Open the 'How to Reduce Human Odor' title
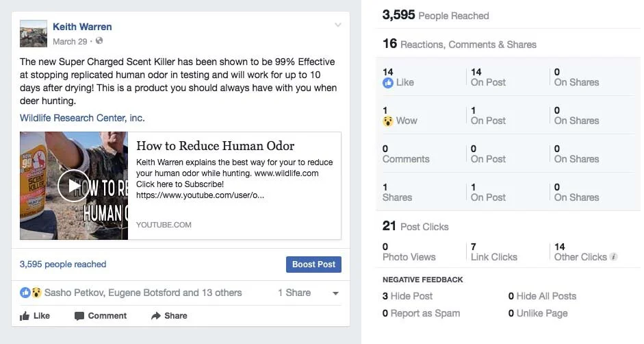Screen dimensions: 644x344 click(215, 146)
